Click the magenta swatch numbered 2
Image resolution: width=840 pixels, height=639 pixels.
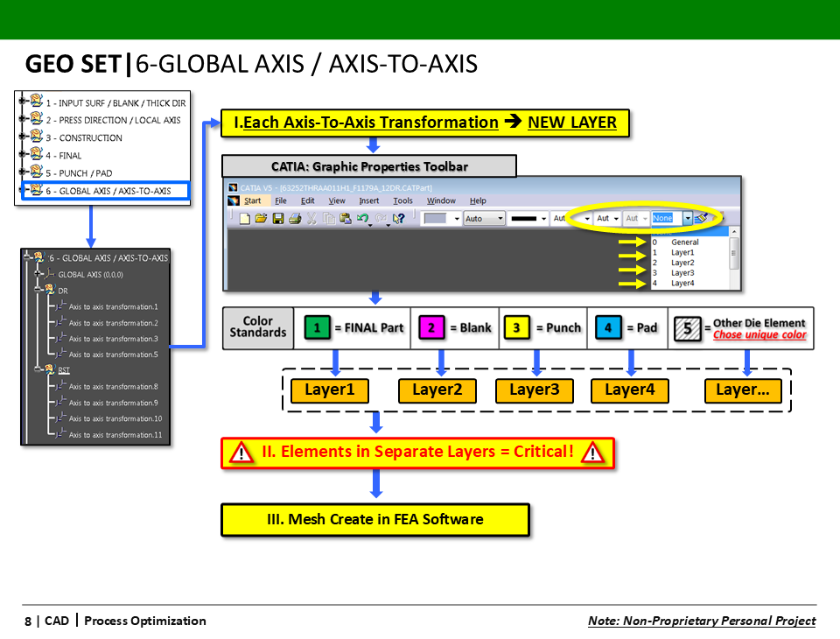tap(431, 327)
